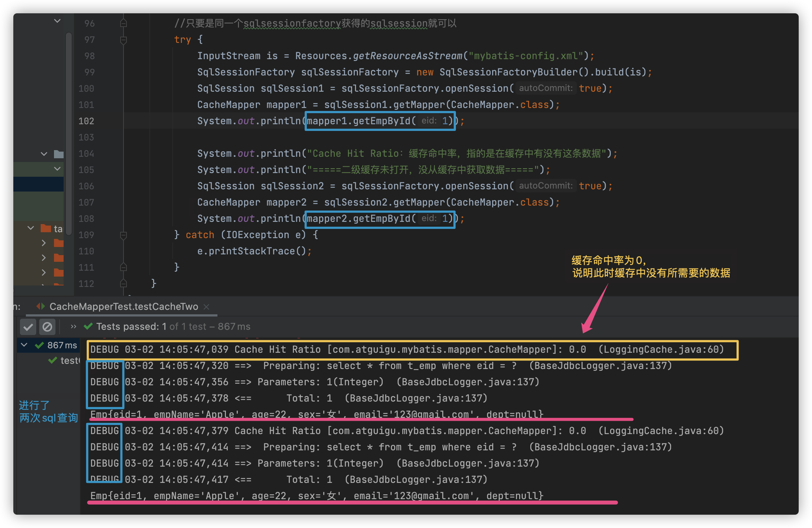This screenshot has height=528, width=812.
Task: Click the fold marker on line 96
Action: (124, 23)
